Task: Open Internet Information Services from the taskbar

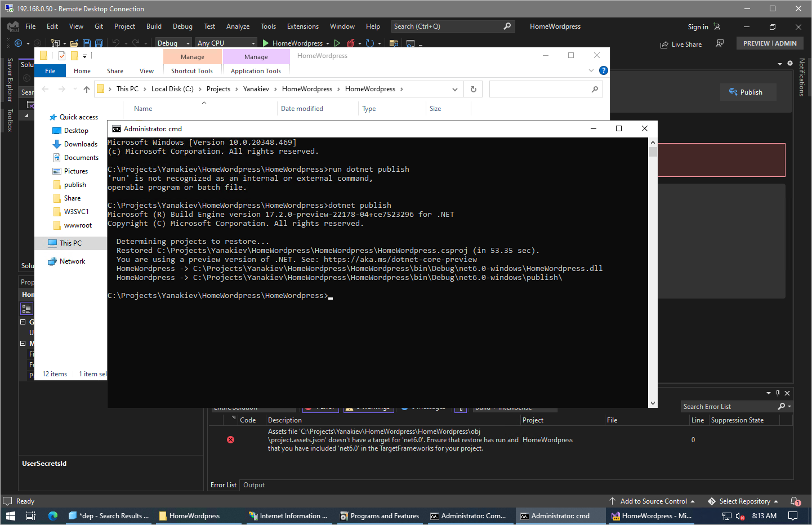Action: click(x=289, y=515)
